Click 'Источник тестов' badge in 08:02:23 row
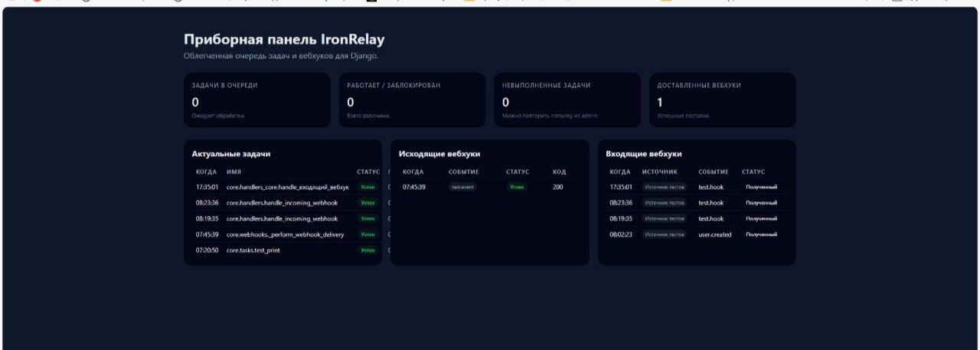The height and width of the screenshot is (350, 980). [665, 234]
